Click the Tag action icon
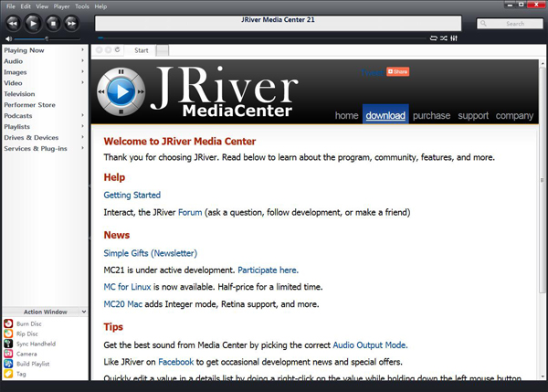Image resolution: width=548 pixels, height=392 pixels. click(8, 374)
